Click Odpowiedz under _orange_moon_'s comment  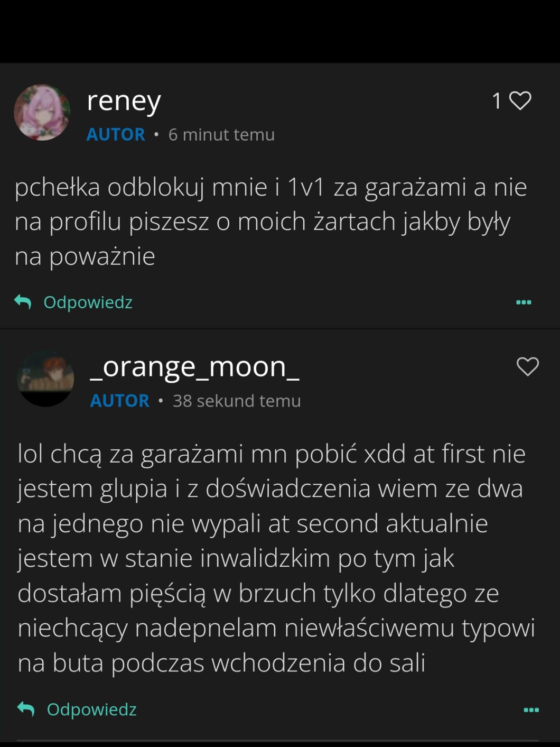tap(91, 709)
